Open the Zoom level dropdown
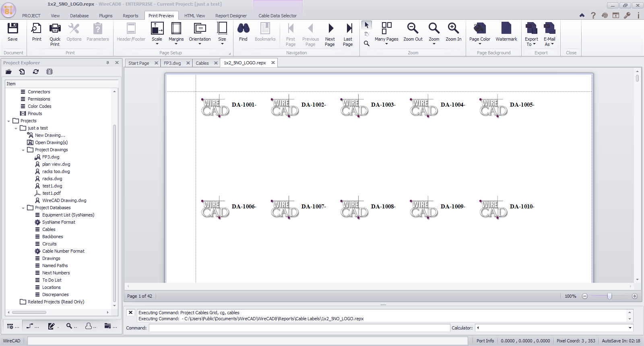 tap(434, 34)
